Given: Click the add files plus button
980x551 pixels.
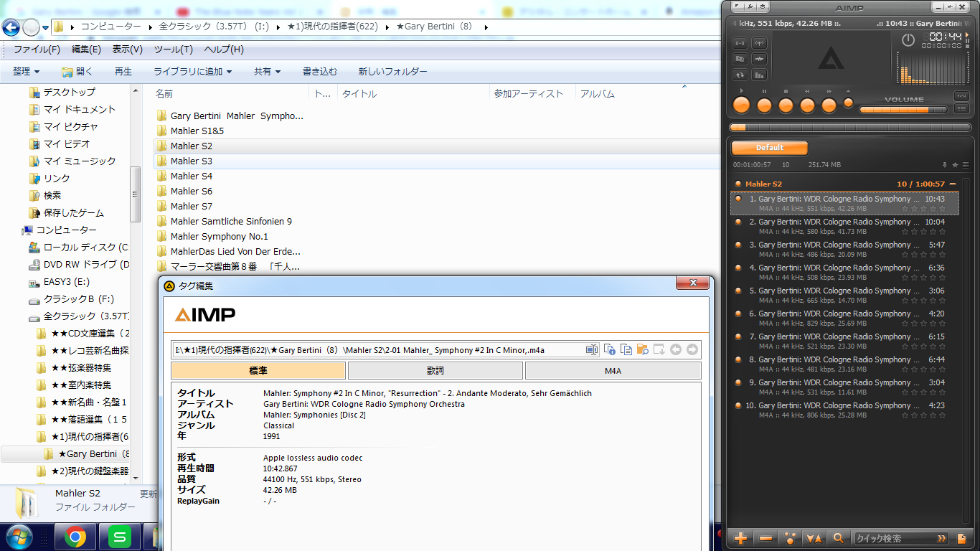Looking at the screenshot, I should 741,538.
